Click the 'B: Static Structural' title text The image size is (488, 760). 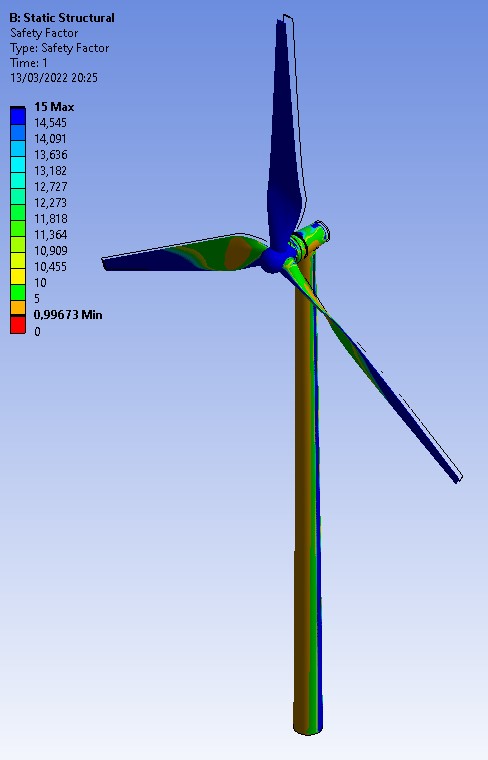click(62, 18)
